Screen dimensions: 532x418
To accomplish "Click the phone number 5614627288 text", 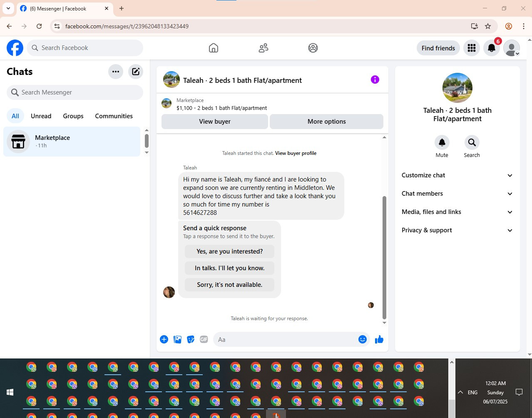I will pyautogui.click(x=200, y=213).
